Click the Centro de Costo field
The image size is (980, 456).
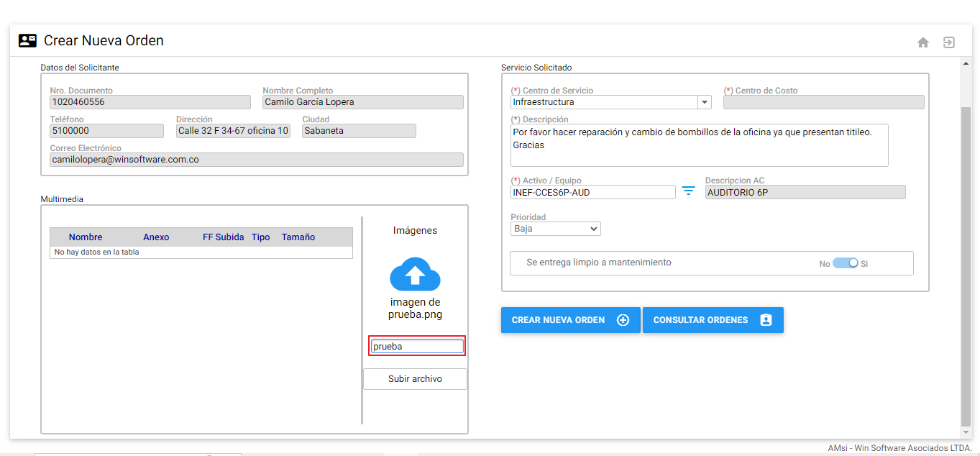[x=824, y=102]
